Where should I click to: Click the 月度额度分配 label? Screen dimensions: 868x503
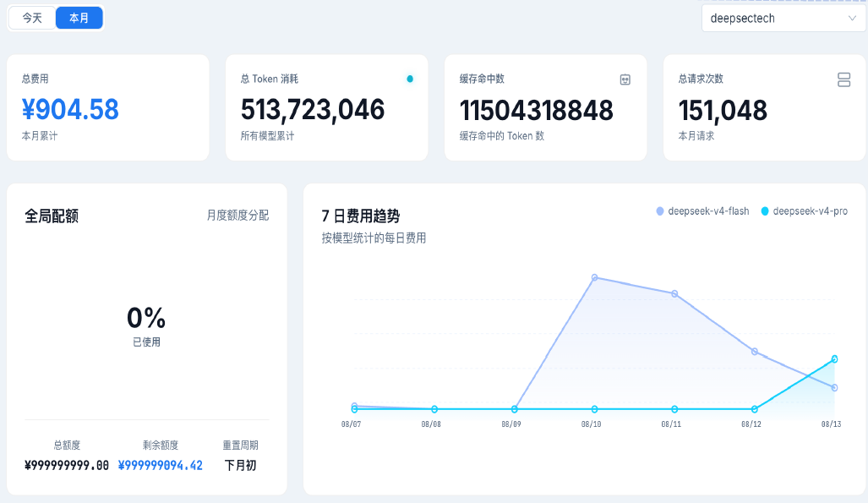(238, 215)
